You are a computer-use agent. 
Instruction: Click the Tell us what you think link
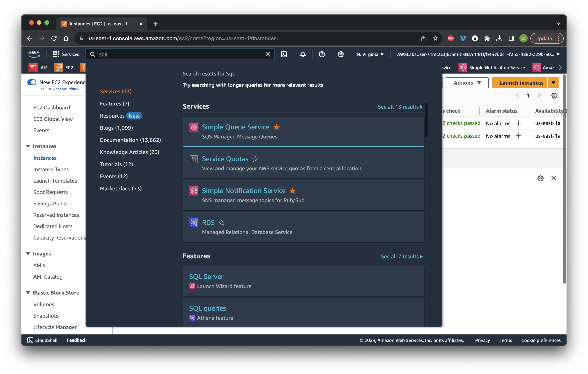(x=59, y=89)
